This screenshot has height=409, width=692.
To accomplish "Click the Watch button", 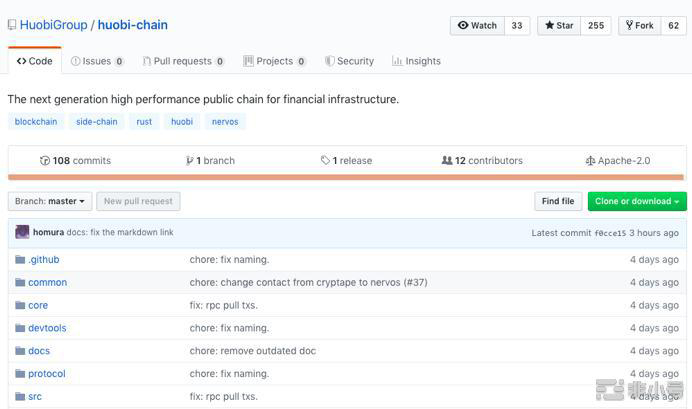I will (478, 26).
